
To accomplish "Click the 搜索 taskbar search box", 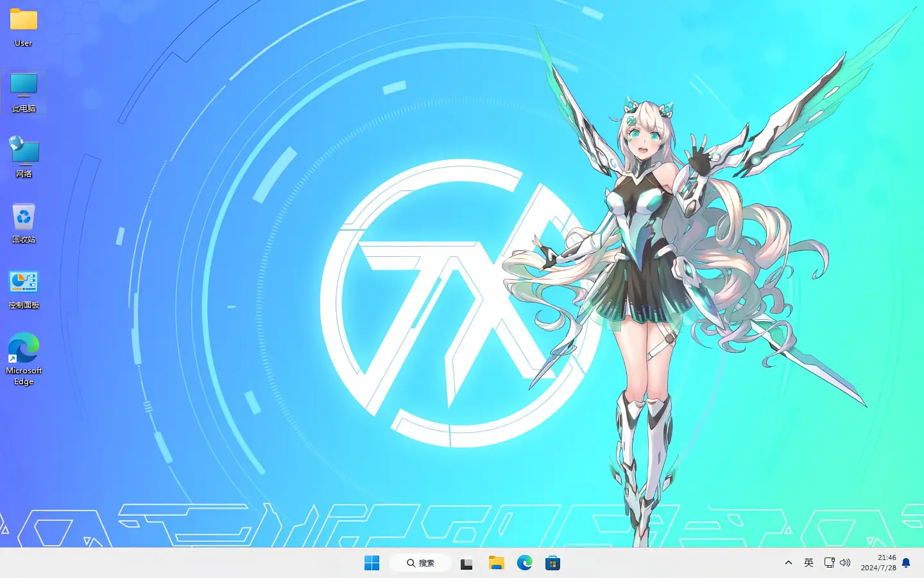I will point(420,563).
